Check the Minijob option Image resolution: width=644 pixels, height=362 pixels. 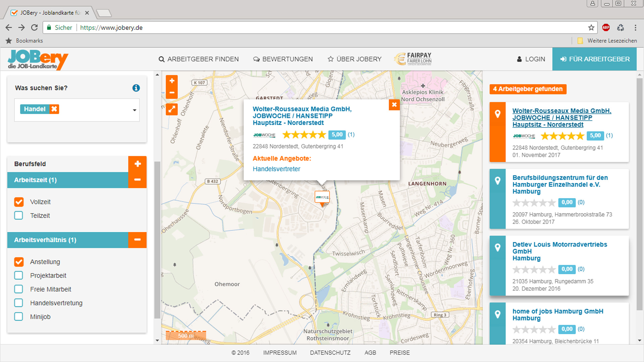[x=19, y=317]
